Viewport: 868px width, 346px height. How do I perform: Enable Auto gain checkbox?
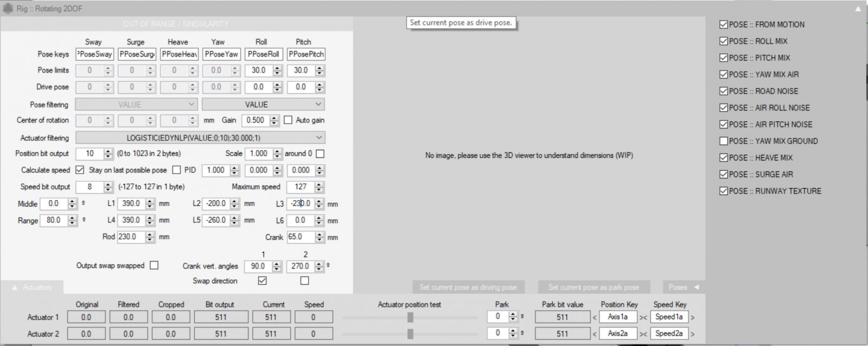(288, 120)
